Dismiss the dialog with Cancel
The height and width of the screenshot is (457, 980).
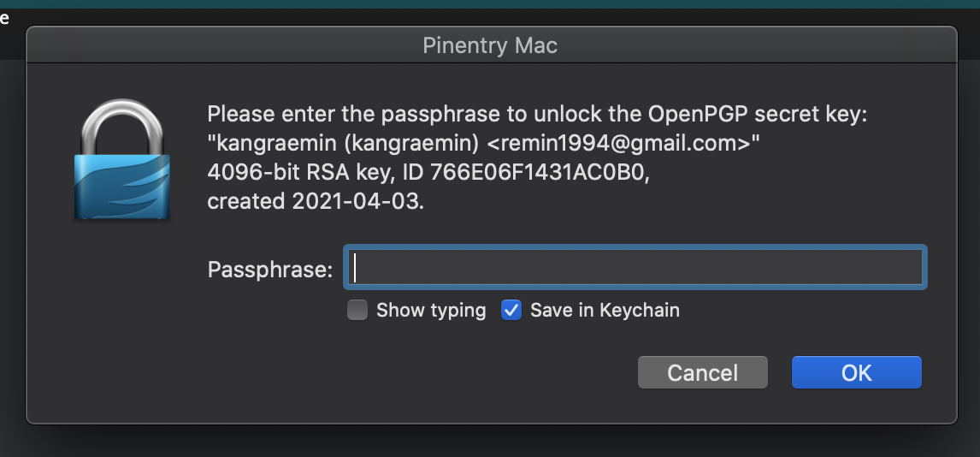(702, 372)
